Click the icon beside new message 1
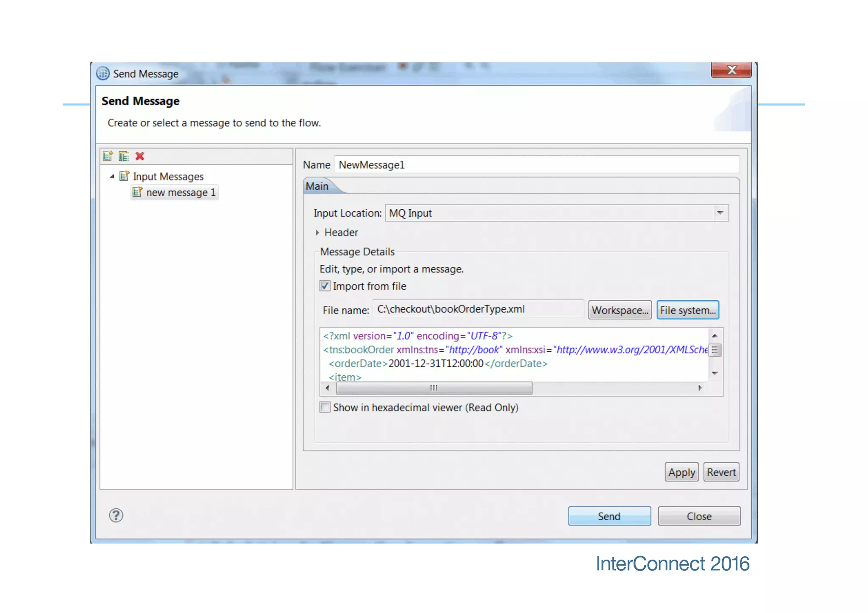The height and width of the screenshot is (613, 868). point(137,192)
